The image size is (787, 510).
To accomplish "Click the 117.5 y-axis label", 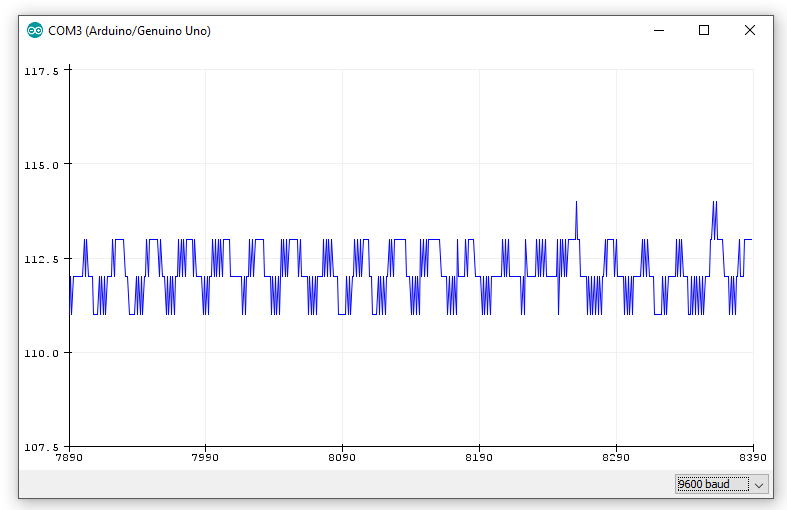I will click(41, 71).
